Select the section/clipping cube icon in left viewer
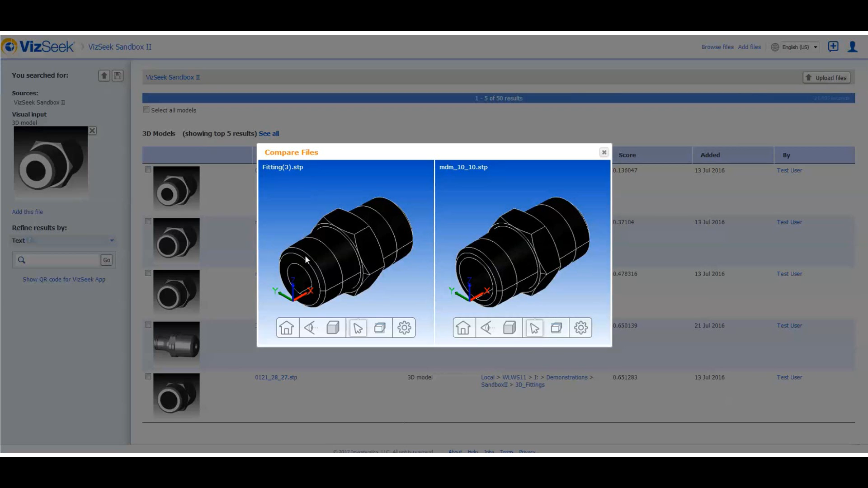 pos(380,328)
